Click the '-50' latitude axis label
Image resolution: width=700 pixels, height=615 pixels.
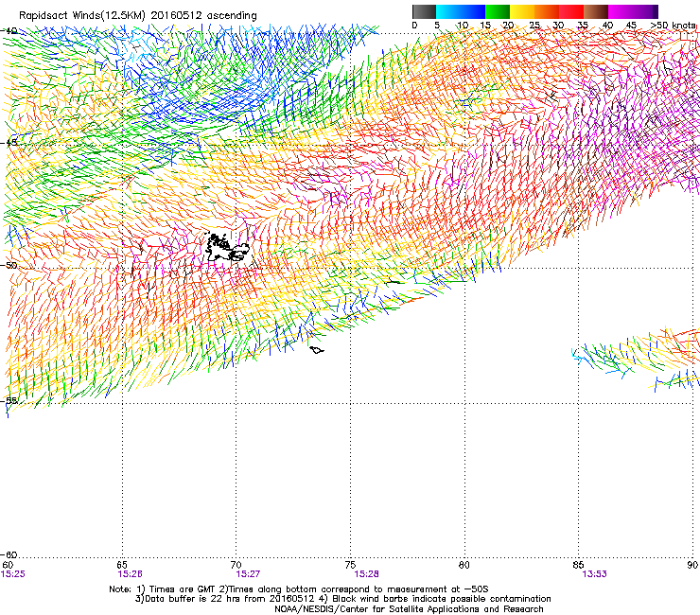[9, 266]
